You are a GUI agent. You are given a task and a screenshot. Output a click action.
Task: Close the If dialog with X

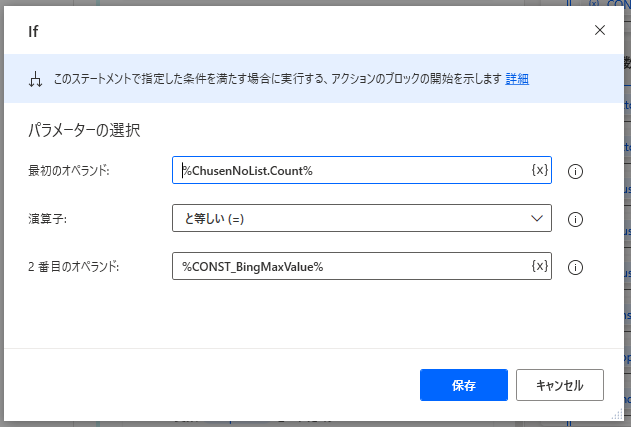pyautogui.click(x=600, y=30)
